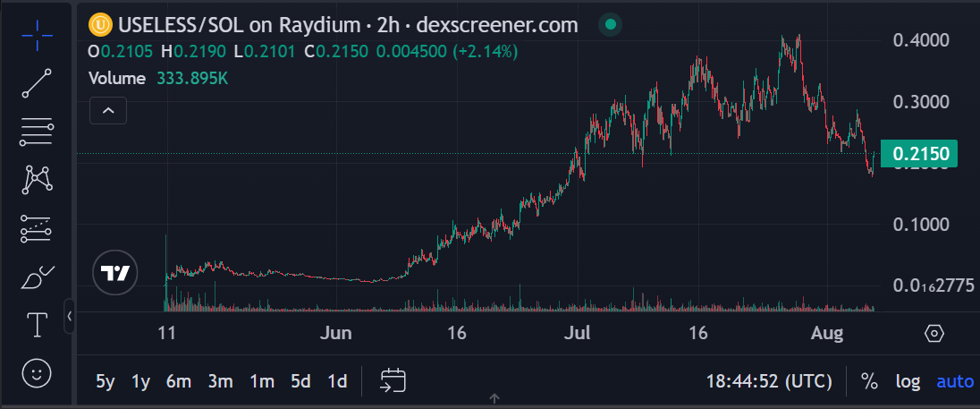Select the text annotation tool

pyautogui.click(x=37, y=325)
